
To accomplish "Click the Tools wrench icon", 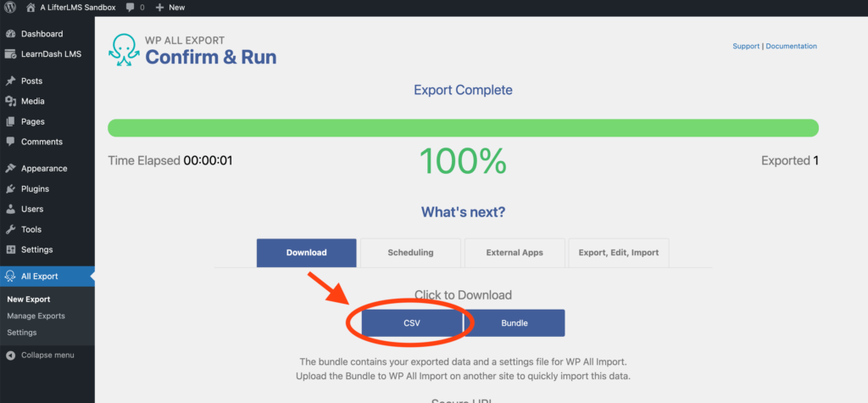I will (10, 229).
